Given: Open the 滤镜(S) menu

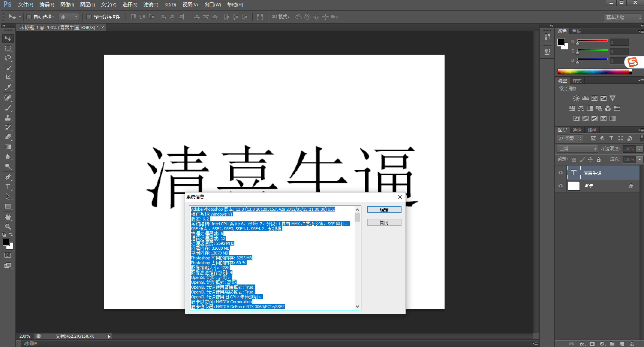Looking at the screenshot, I should (151, 5).
